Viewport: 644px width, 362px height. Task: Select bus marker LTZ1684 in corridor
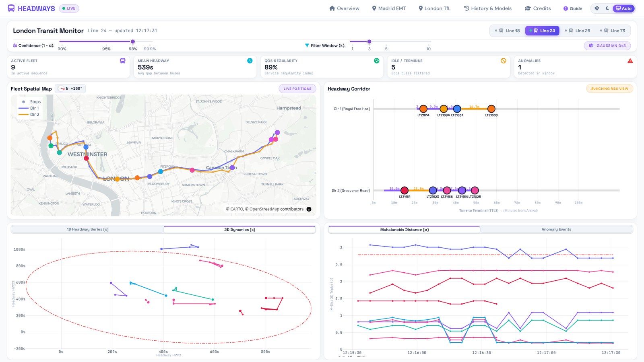[x=444, y=109]
